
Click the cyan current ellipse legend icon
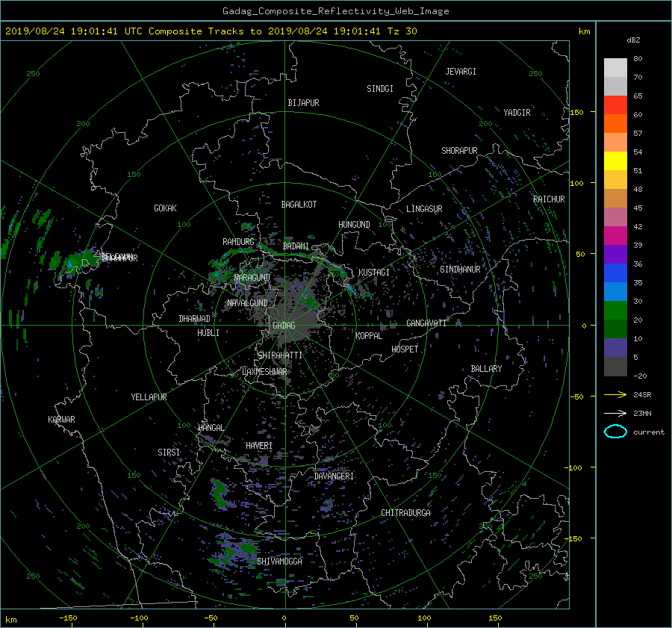[615, 432]
